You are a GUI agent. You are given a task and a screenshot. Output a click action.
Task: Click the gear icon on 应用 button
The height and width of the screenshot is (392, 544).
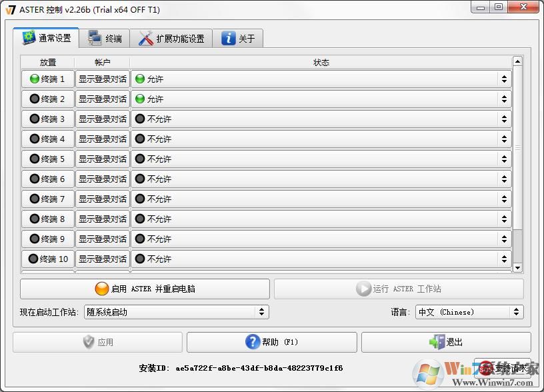(x=89, y=342)
